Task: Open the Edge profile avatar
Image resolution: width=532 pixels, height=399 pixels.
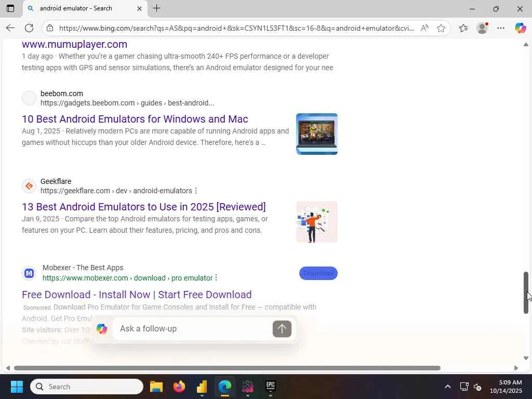Action: pos(482,28)
